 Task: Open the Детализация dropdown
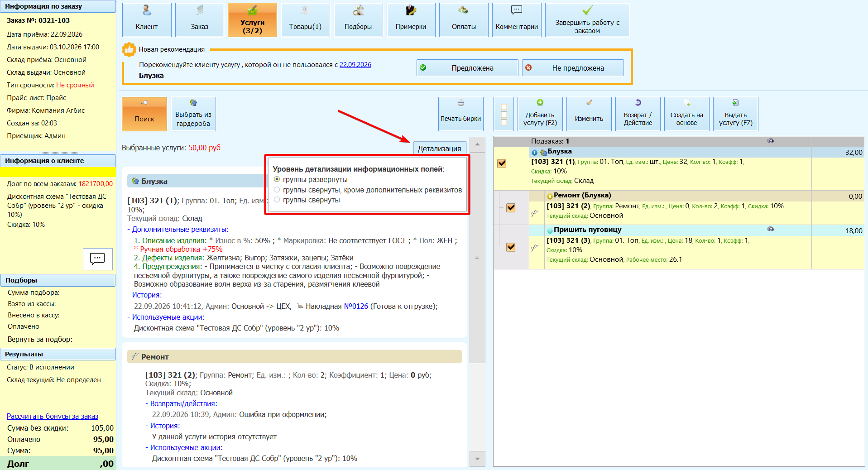coord(439,149)
